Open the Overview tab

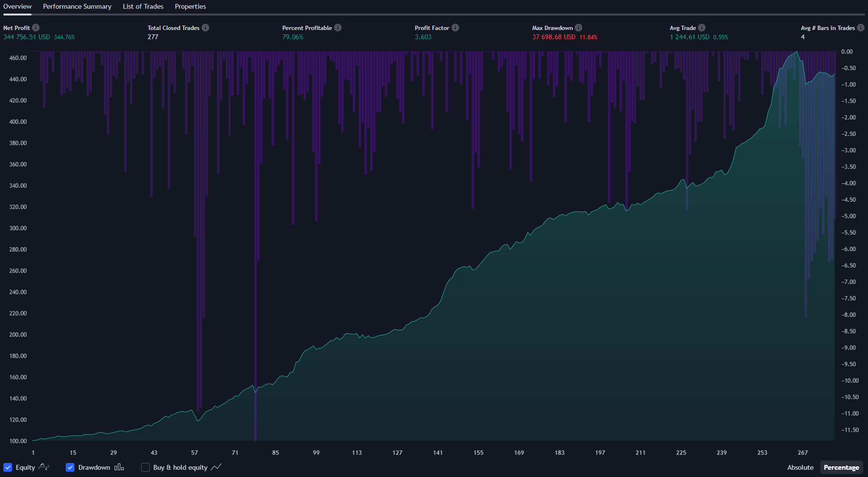pyautogui.click(x=17, y=6)
